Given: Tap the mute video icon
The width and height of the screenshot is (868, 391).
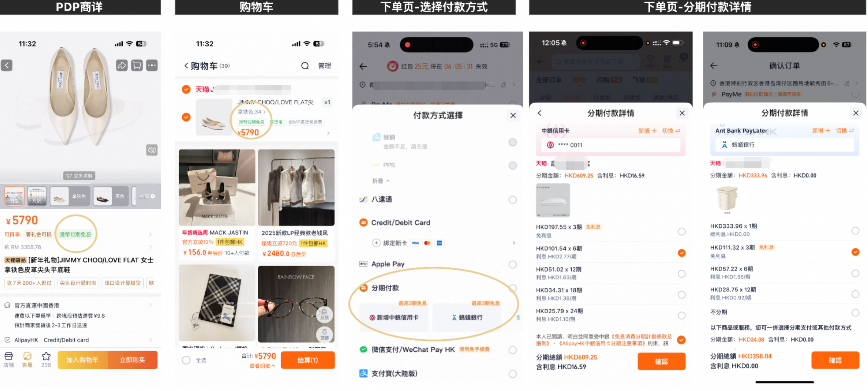Looking at the screenshot, I should [152, 150].
